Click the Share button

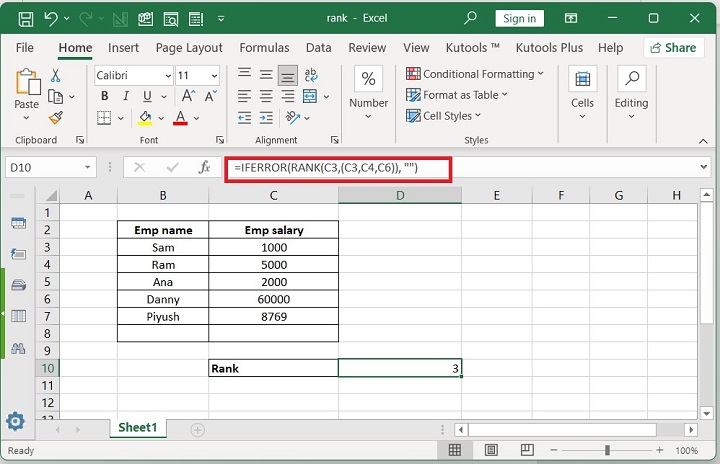(673, 47)
